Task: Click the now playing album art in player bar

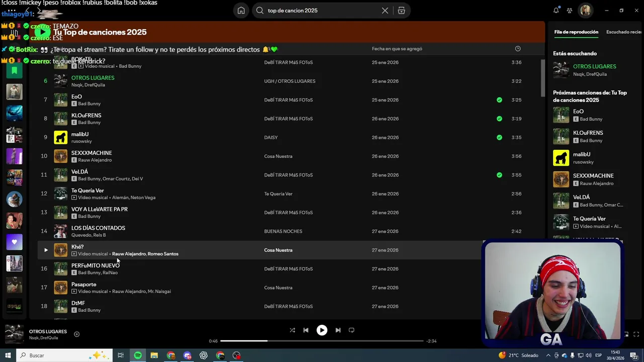Action: (14, 334)
